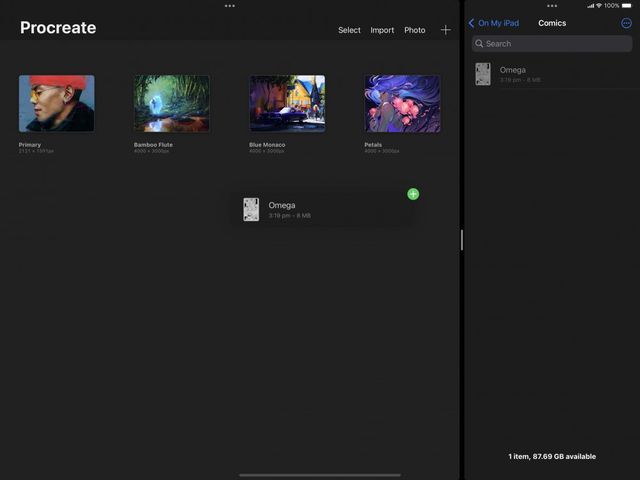
Task: Open the Files more options ellipsis icon
Action: tap(626, 23)
